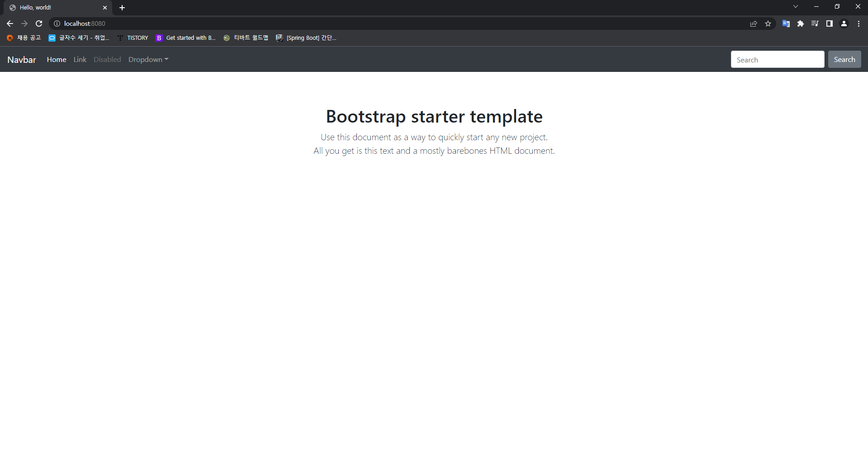Reload the localhost page
The width and height of the screenshot is (868, 469).
coord(39,24)
